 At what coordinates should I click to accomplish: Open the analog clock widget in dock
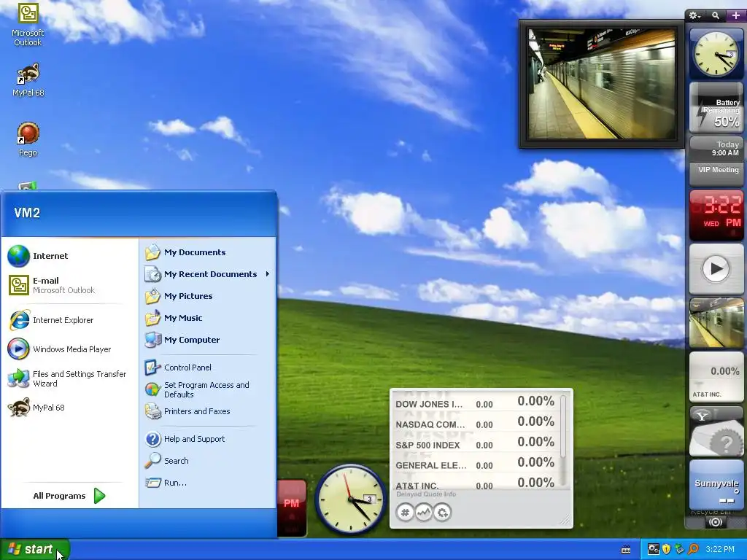click(716, 52)
